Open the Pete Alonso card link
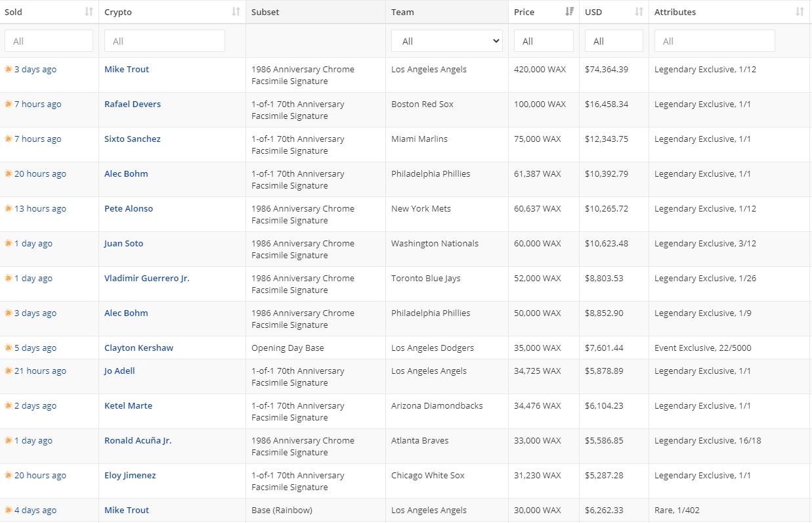This screenshot has height=523, width=812. click(x=129, y=208)
